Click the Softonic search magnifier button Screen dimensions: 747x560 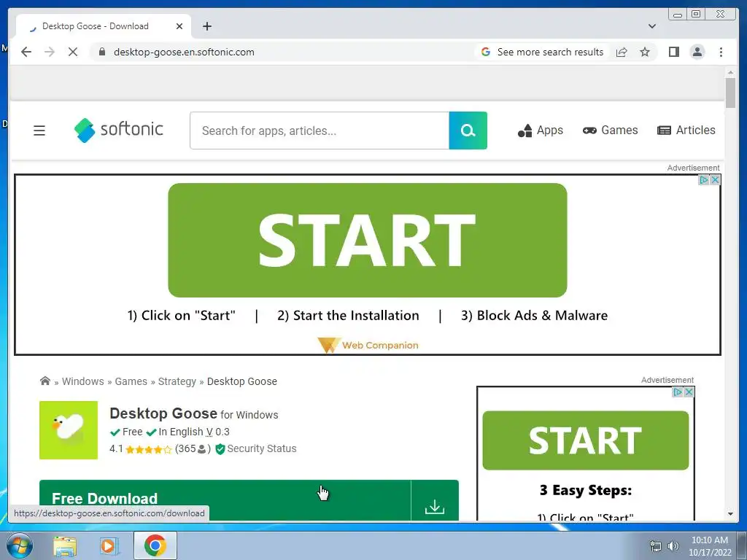468,131
